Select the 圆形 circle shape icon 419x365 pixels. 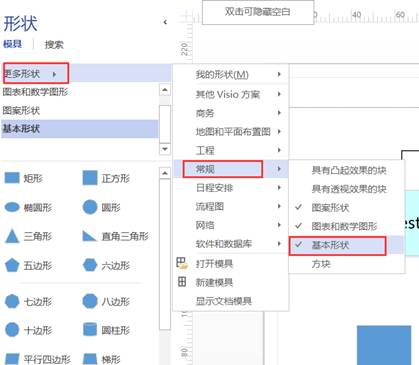(90, 207)
